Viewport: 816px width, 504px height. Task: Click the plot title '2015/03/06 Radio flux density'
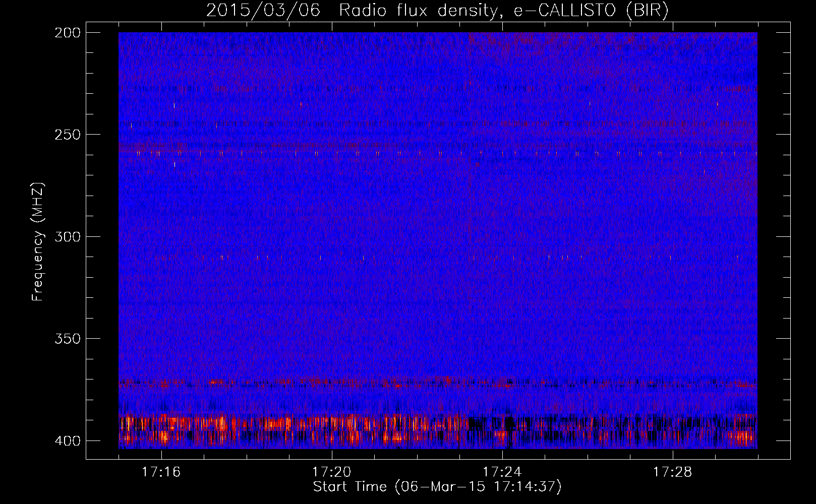[437, 11]
